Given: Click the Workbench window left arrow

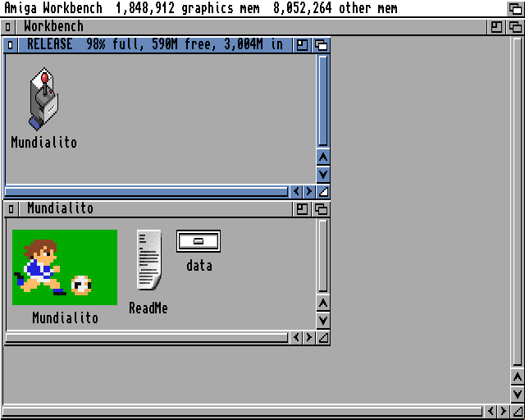Looking at the screenshot, I should click(x=491, y=411).
